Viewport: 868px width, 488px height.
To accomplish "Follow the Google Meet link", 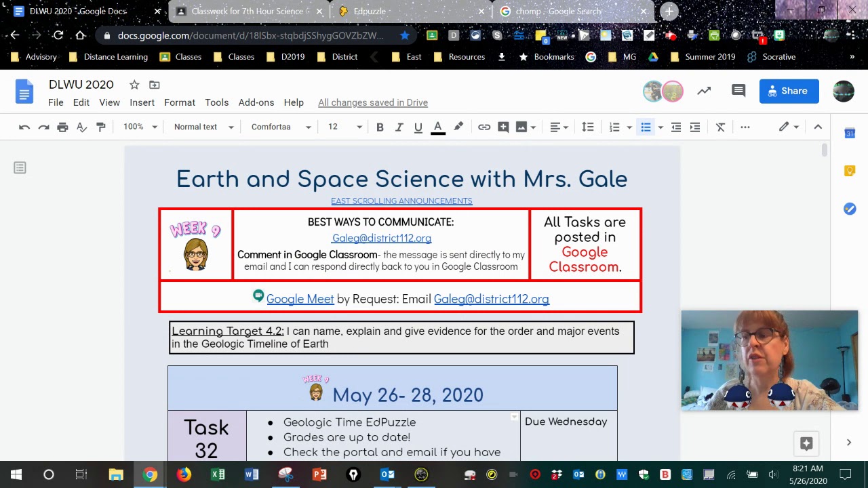I will [300, 299].
